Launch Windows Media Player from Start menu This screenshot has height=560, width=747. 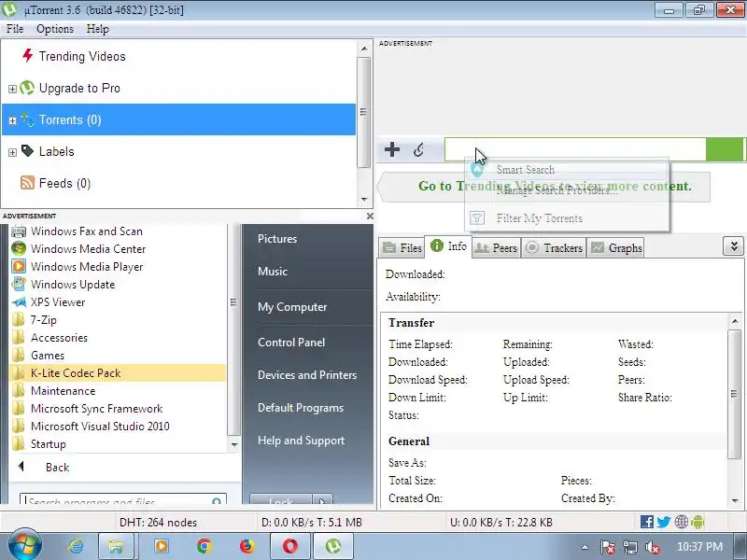tap(117, 267)
